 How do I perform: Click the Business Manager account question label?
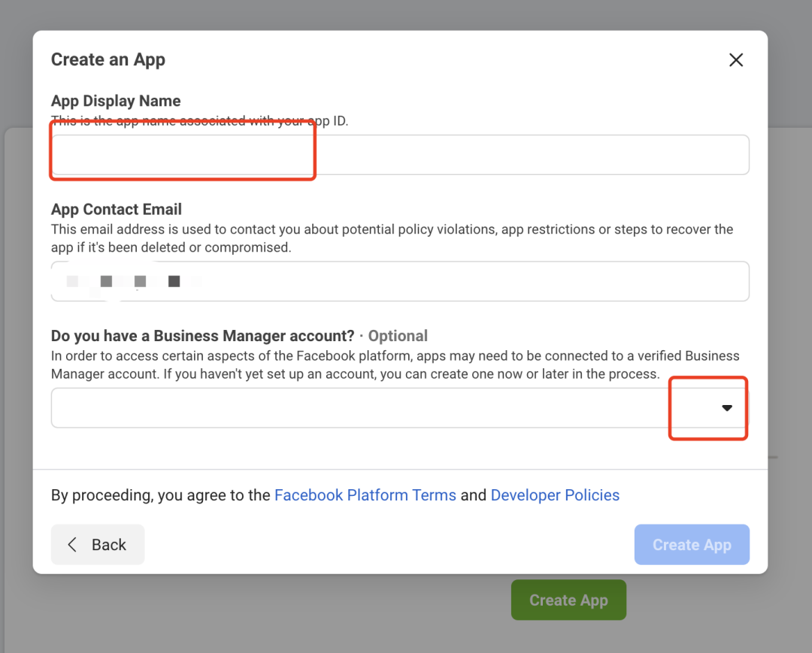[x=202, y=336]
